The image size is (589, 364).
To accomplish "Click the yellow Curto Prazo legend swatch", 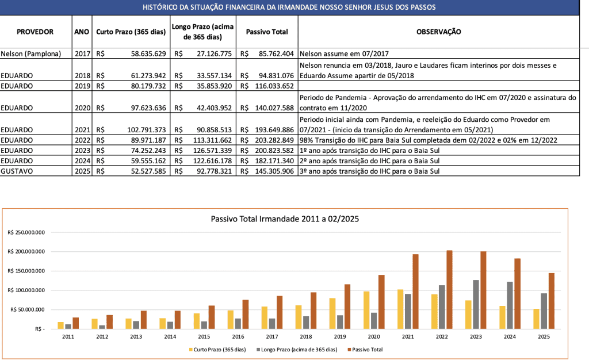I will [190, 349].
